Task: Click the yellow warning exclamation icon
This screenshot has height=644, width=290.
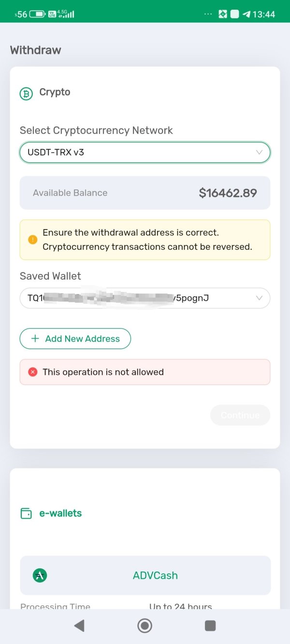Action: tap(33, 240)
